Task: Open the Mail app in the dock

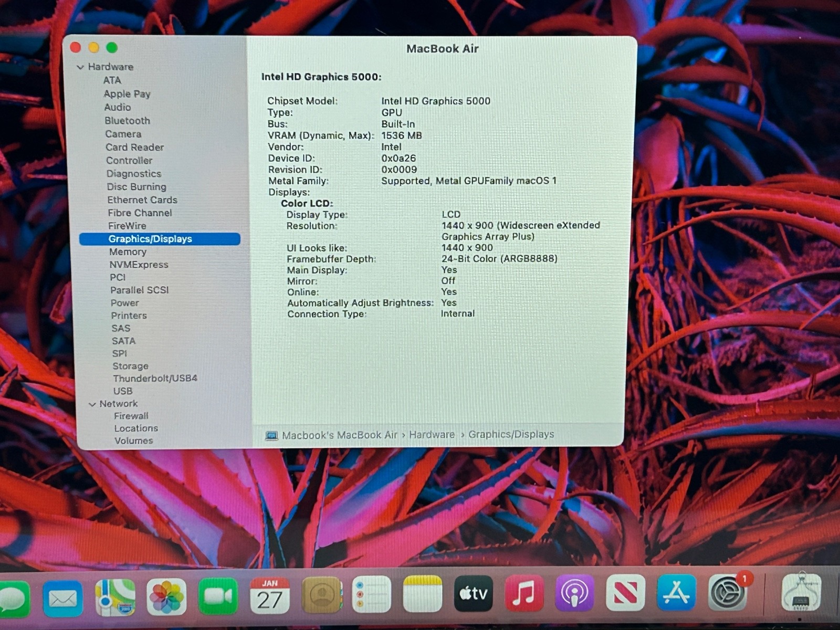Action: (62, 598)
